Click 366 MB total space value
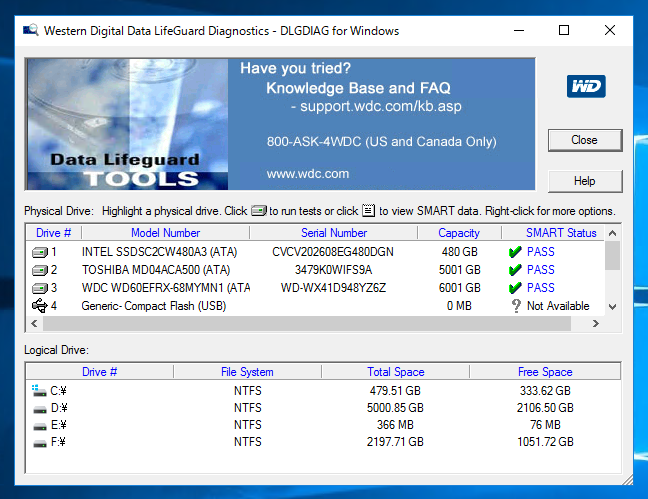648x499 pixels. click(395, 425)
